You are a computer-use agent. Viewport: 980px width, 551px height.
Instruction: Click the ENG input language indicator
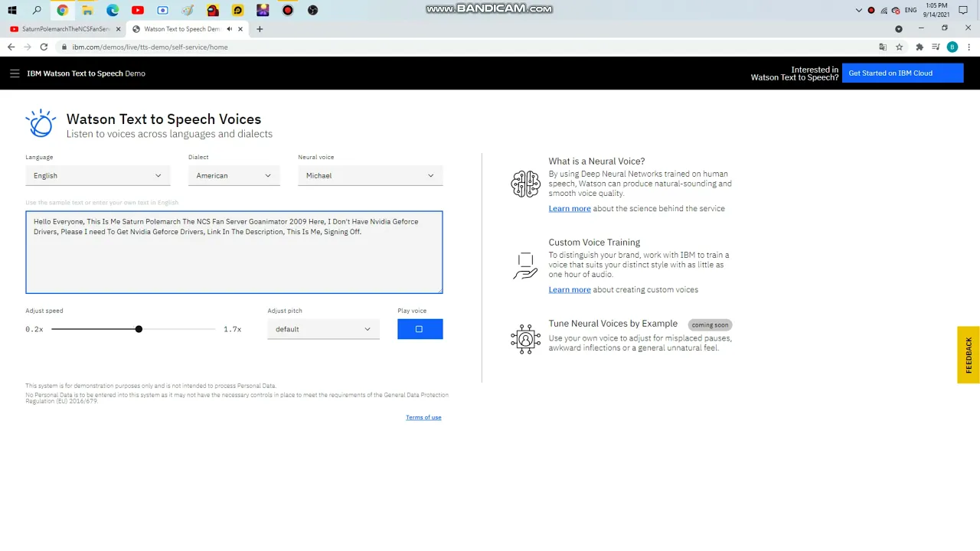click(910, 10)
